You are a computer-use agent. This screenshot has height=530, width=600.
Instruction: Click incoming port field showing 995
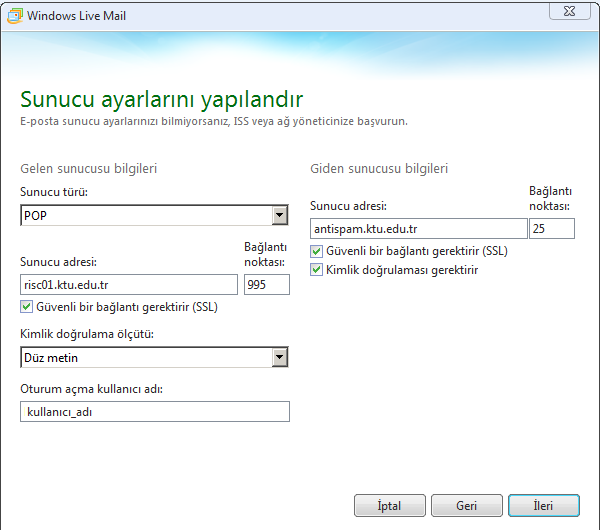pos(267,285)
